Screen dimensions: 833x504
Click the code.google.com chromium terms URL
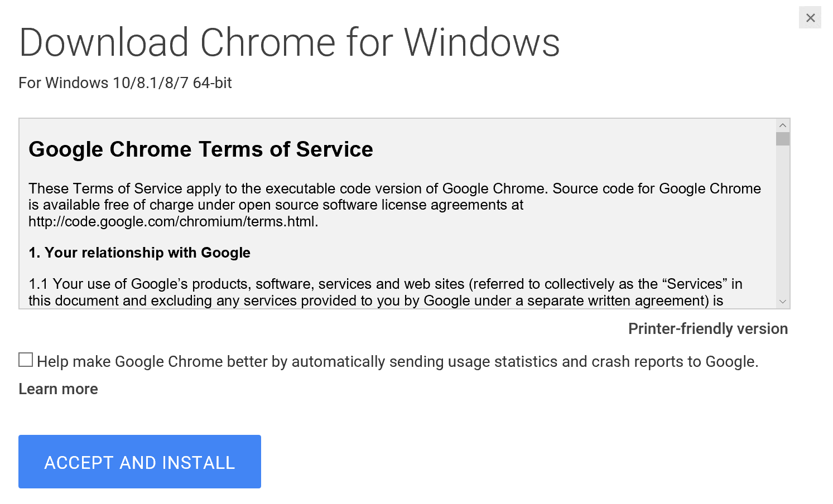pos(173,222)
